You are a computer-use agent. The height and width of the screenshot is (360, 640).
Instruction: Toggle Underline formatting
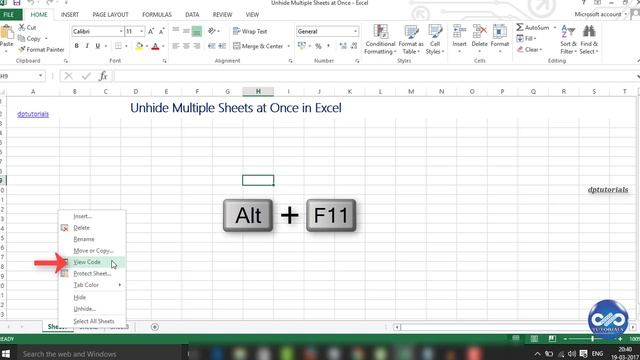tap(98, 46)
